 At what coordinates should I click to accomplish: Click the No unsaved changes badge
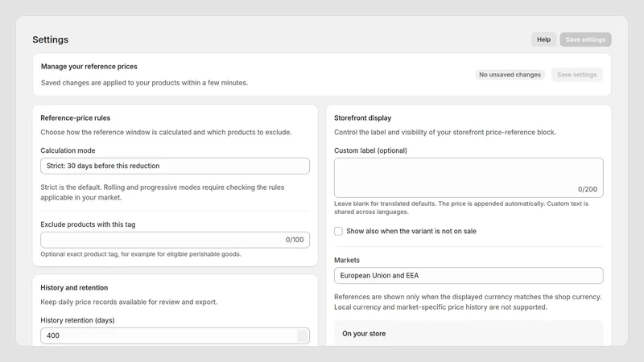pyautogui.click(x=510, y=75)
